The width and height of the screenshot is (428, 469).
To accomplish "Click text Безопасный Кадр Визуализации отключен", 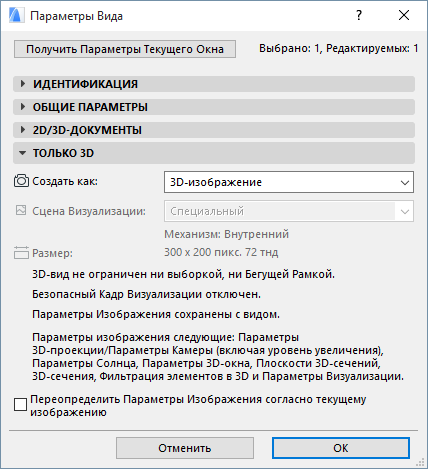I will tap(146, 294).
